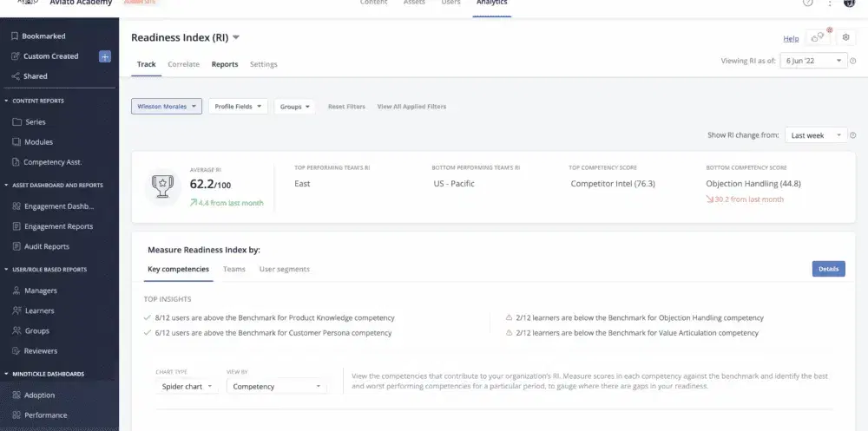Click Reset Filters

(346, 106)
